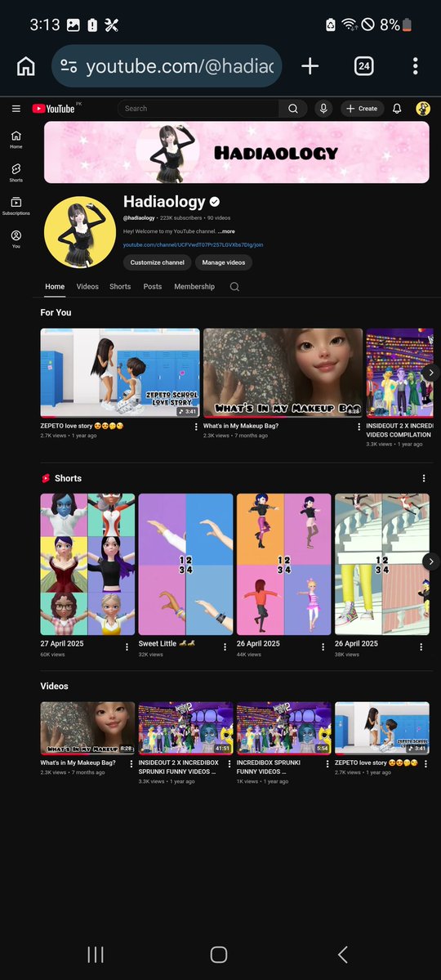
Task: View site info icon in address bar
Action: [68, 66]
